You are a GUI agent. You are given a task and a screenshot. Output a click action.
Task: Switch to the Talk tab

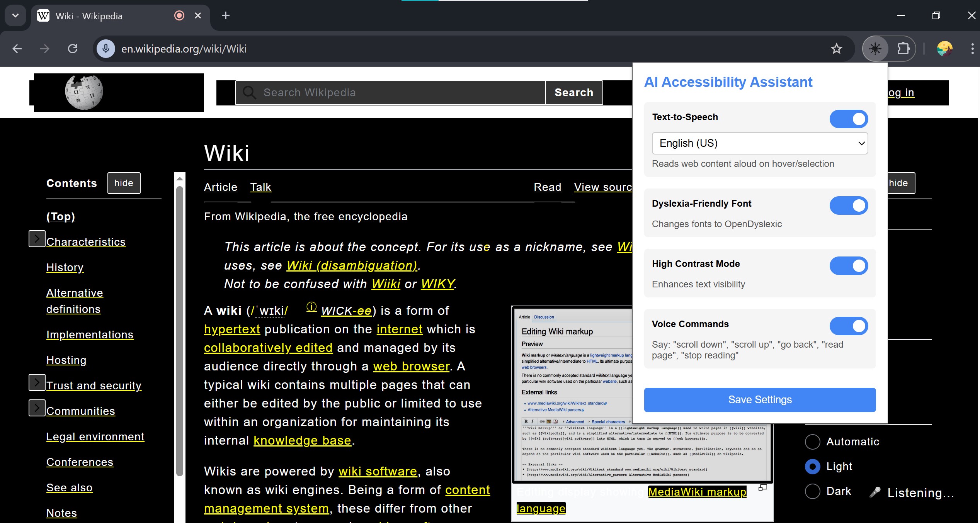[x=260, y=187]
